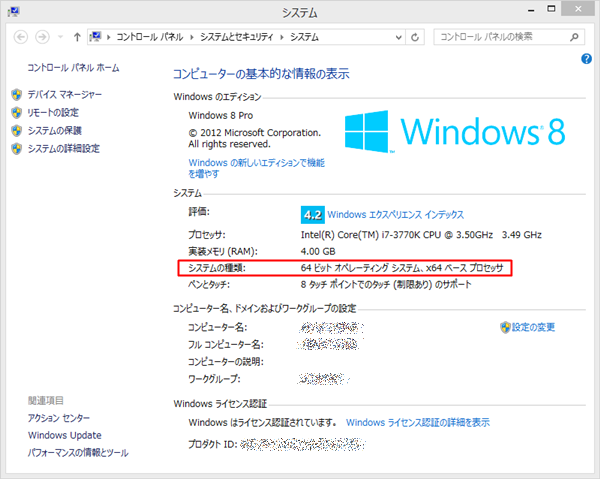Expand arrow after コントロール パネル breadcrumb

pyautogui.click(x=192, y=37)
